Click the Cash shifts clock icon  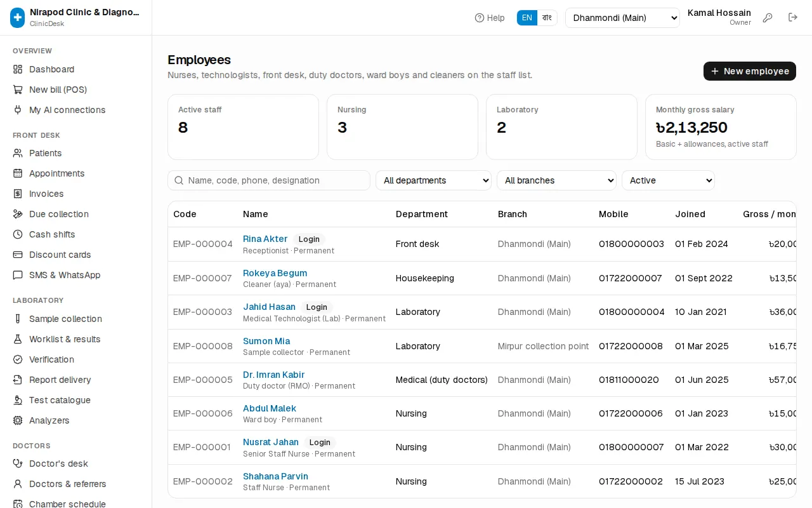click(18, 234)
